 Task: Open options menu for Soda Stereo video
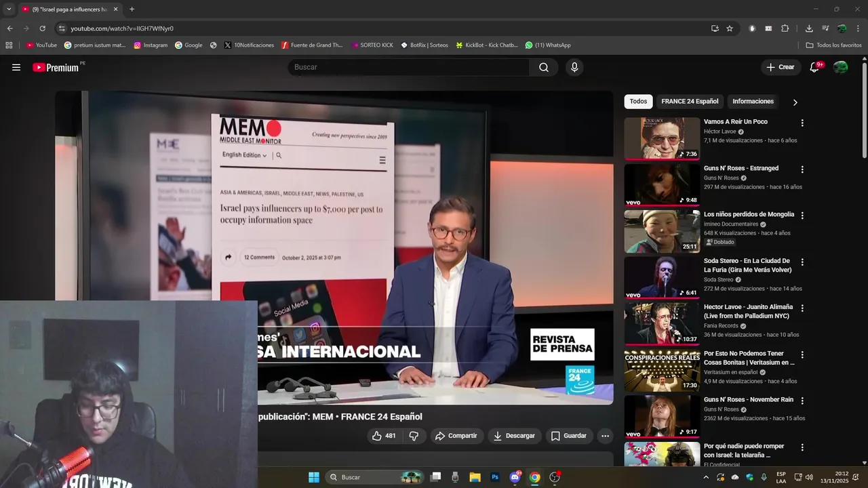coord(802,262)
